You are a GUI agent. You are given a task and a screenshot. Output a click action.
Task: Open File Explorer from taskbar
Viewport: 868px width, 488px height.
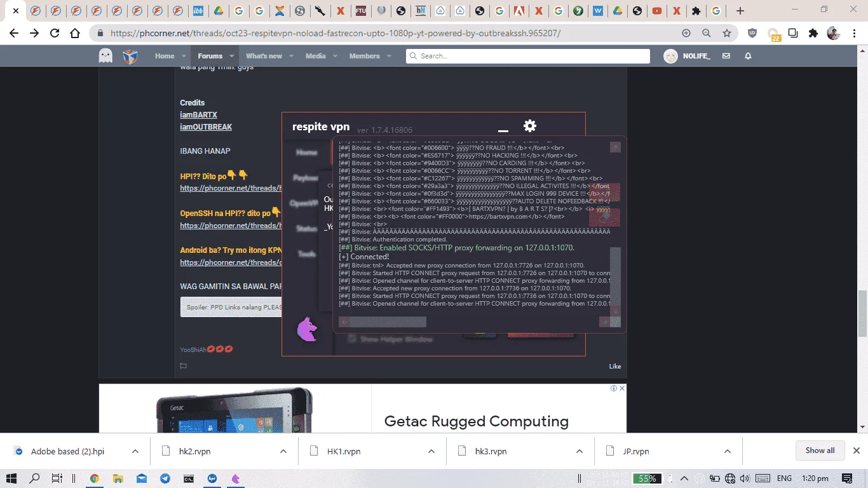click(118, 478)
